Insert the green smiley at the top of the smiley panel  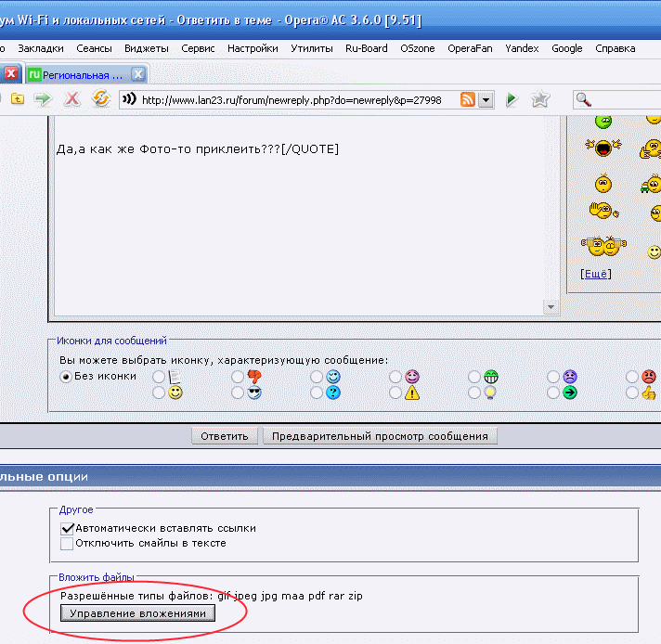point(603,122)
